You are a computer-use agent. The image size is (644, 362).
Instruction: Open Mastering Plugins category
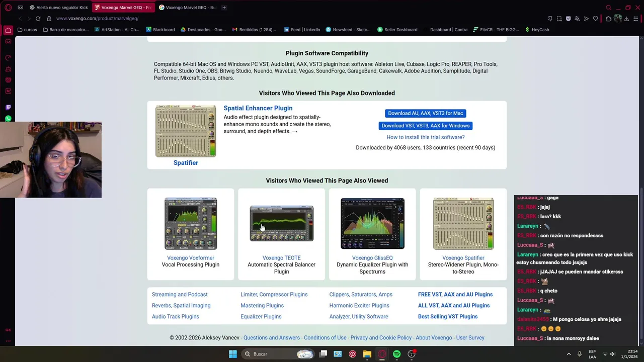point(262,306)
